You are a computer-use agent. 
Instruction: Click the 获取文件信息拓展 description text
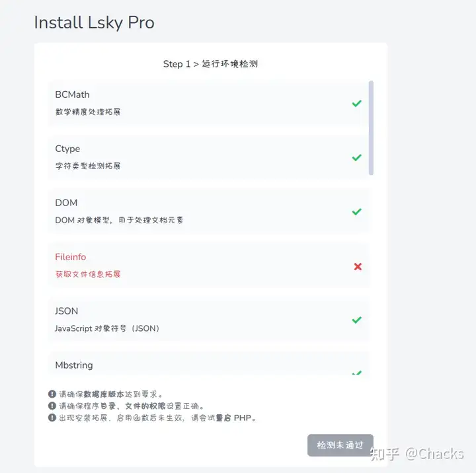88,274
